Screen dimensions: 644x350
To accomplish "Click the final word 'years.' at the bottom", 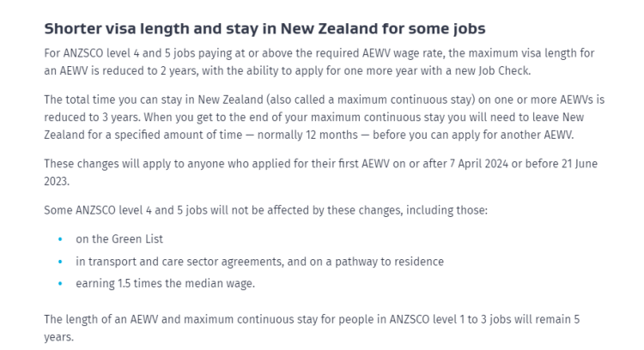I will [x=57, y=337].
